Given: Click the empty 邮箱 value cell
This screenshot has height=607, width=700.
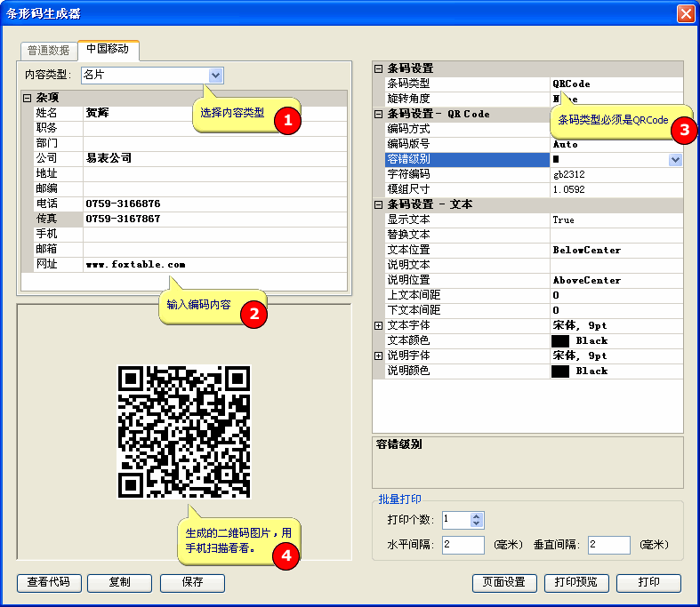Looking at the screenshot, I should (215, 250).
